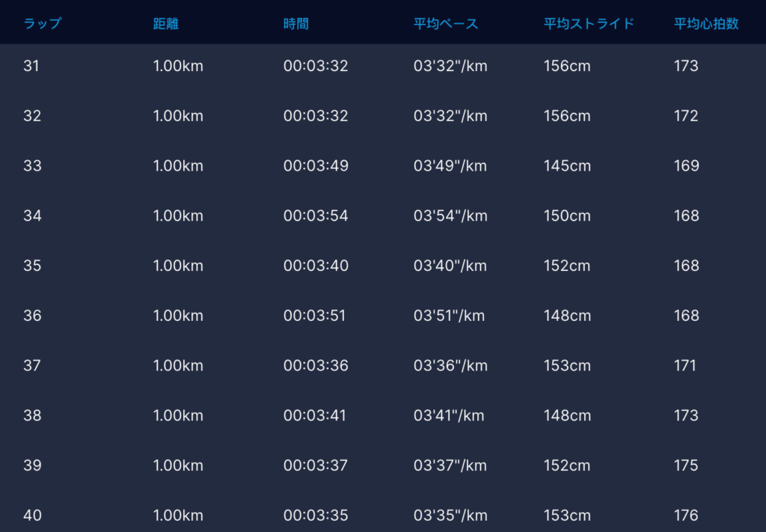Click the time 00:03:41 in lap 38

(x=315, y=415)
